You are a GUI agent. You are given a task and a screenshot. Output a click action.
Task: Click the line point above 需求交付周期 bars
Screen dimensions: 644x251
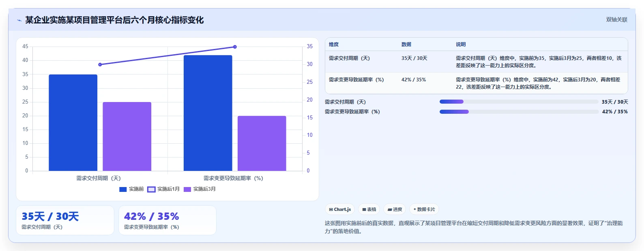click(x=100, y=64)
